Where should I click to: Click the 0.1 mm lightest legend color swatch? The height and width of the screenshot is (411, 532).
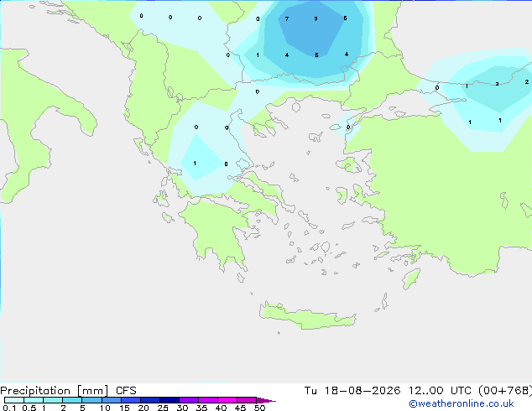[14, 400]
